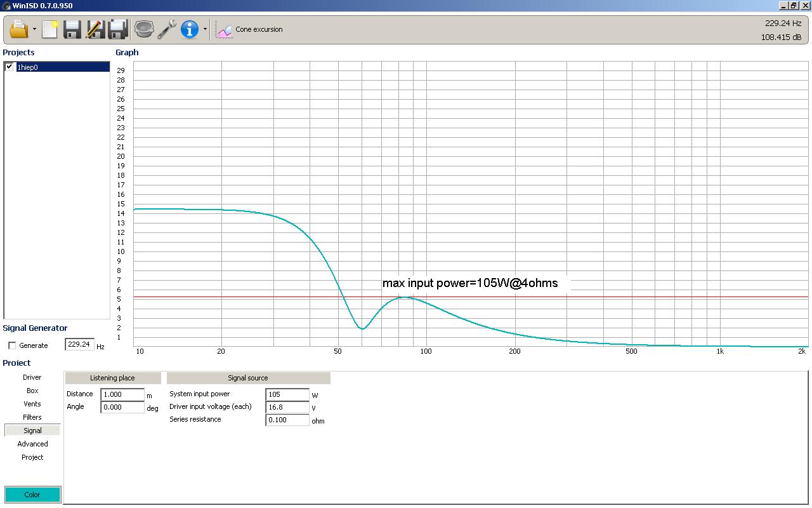Viewport: 812px width, 508px height.
Task: Switch to the Driver tab
Action: tap(32, 377)
